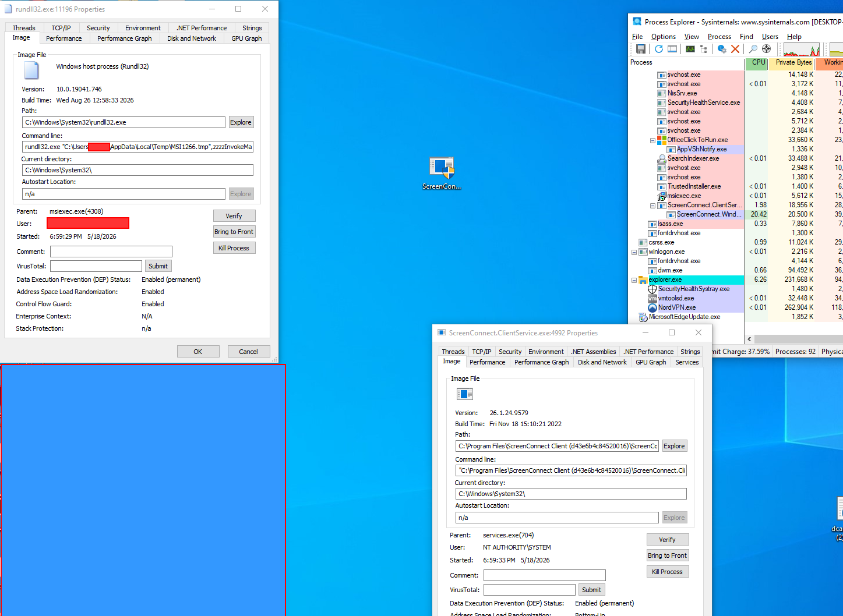Sort by the CPU column header

coord(756,62)
